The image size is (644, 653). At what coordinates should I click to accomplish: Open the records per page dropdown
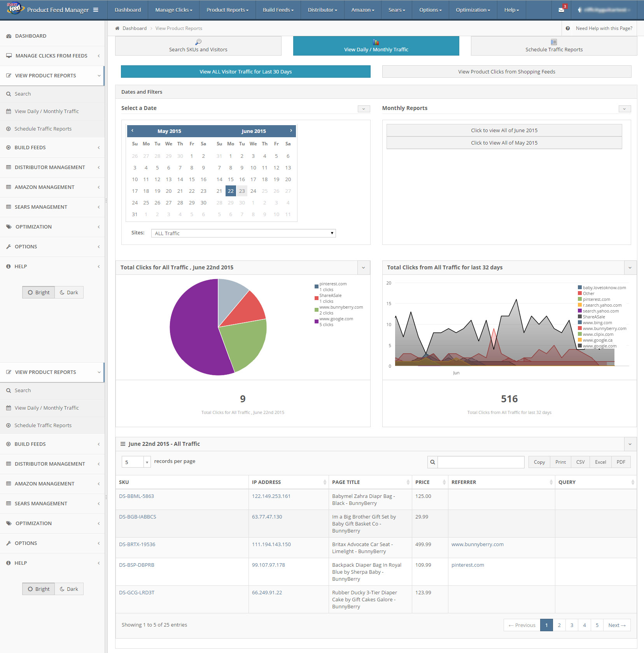point(136,462)
